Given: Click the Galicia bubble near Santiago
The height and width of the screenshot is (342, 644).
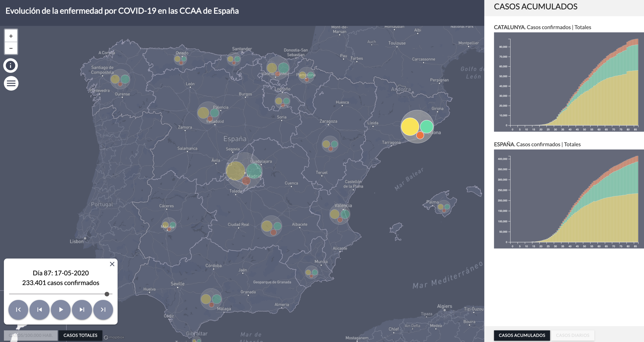Looking at the screenshot, I should [120, 79].
